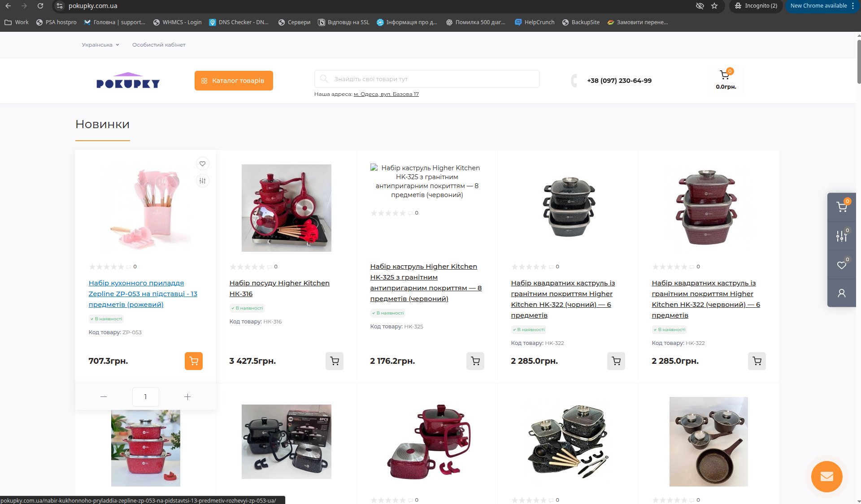Open orange message chat bubble
Image resolution: width=861 pixels, height=504 pixels.
pos(826,477)
